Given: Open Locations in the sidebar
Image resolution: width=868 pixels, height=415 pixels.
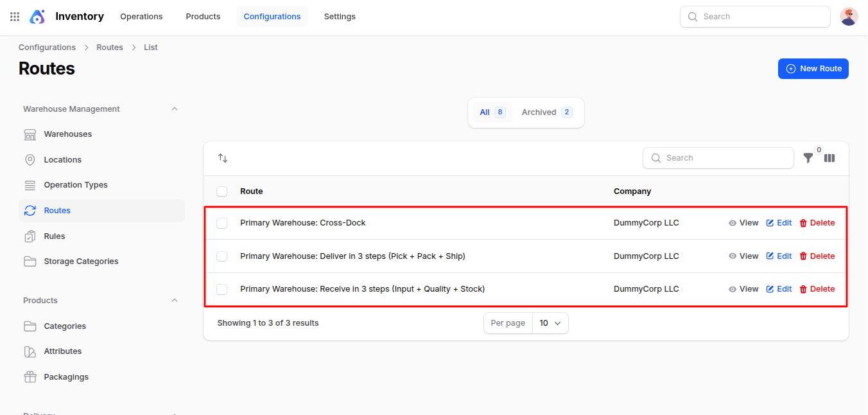Looking at the screenshot, I should pos(62,160).
